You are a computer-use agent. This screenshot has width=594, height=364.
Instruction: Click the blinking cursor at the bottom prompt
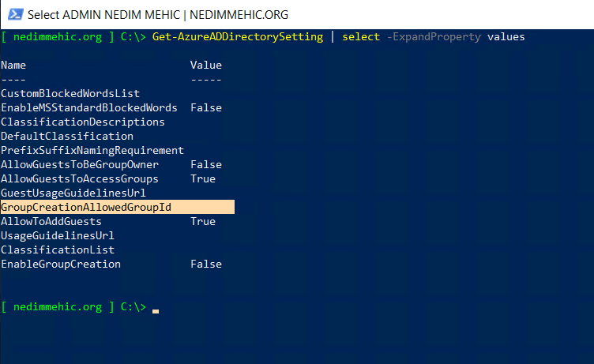click(156, 311)
